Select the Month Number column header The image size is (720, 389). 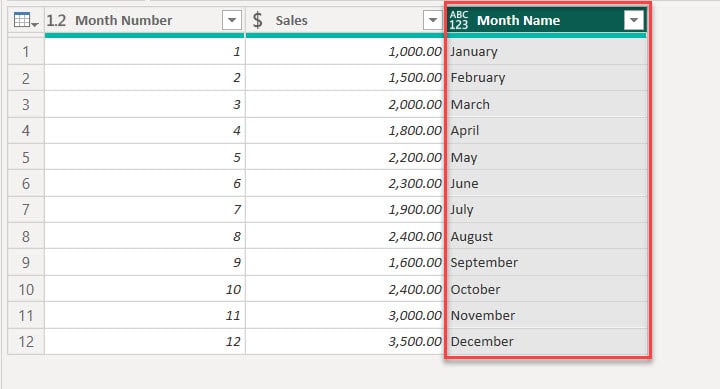145,20
